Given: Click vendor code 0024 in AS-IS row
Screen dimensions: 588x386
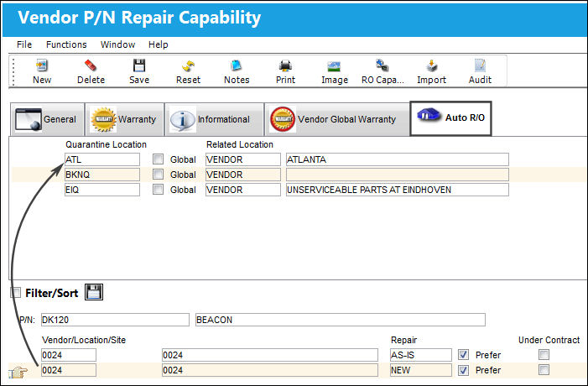Looking at the screenshot, I should [x=69, y=355].
